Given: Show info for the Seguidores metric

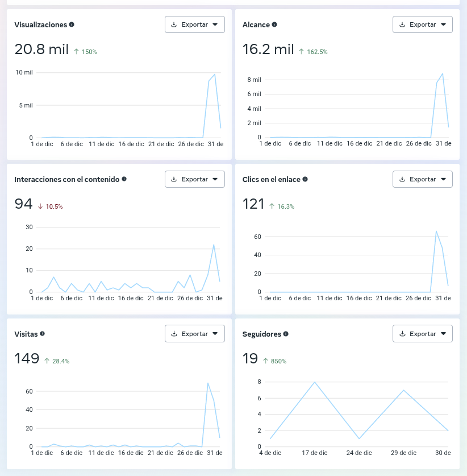Looking at the screenshot, I should tap(286, 334).
